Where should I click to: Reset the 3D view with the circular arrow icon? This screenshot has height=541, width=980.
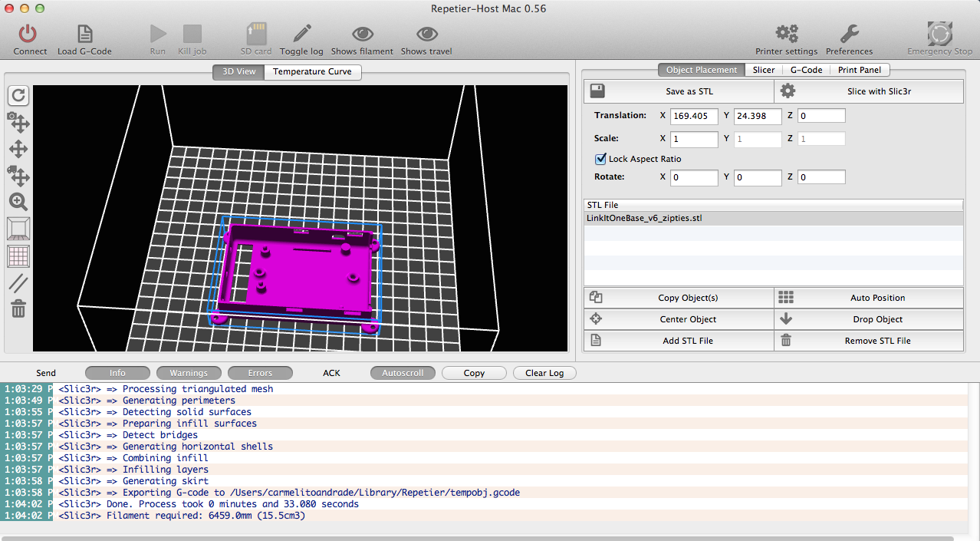18,95
